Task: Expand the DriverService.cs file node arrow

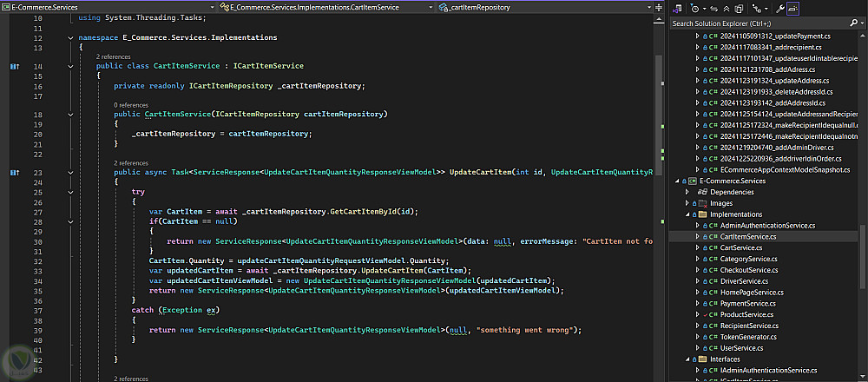Action: (698, 281)
